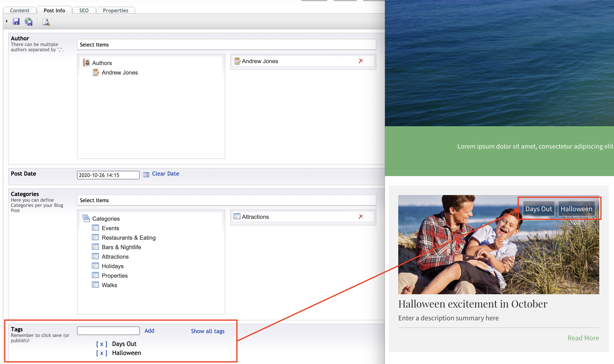Click the Categories root folder icon

pyautogui.click(x=86, y=218)
